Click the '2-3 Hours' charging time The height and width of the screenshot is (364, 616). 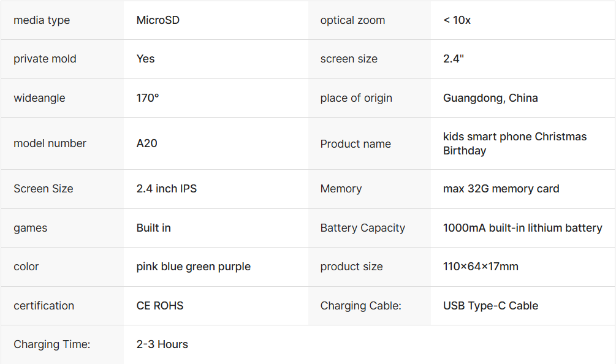pyautogui.click(x=162, y=344)
